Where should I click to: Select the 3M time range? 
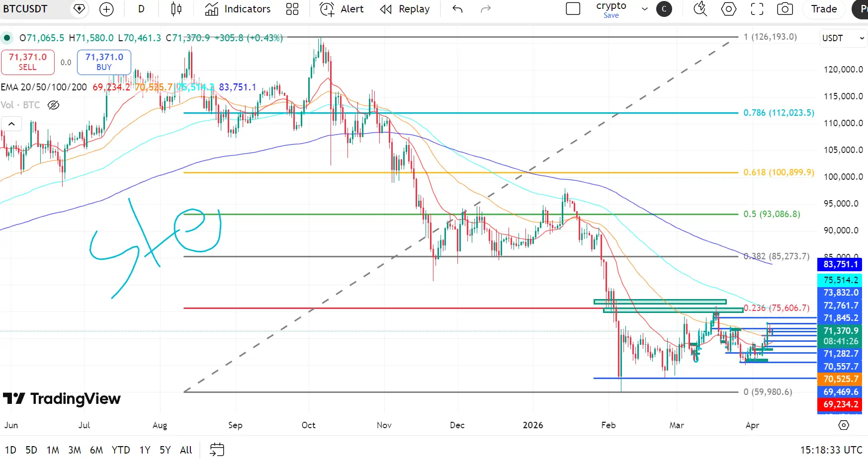tap(75, 450)
